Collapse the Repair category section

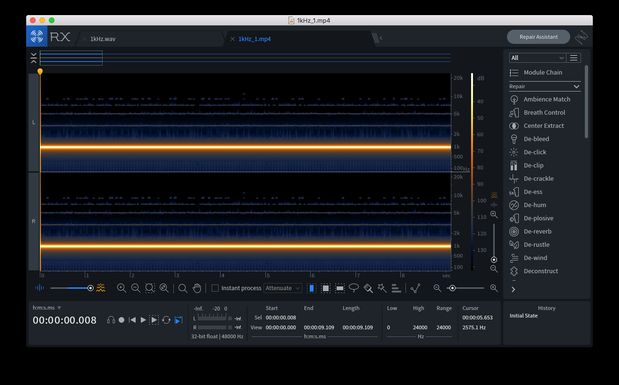tap(544, 86)
